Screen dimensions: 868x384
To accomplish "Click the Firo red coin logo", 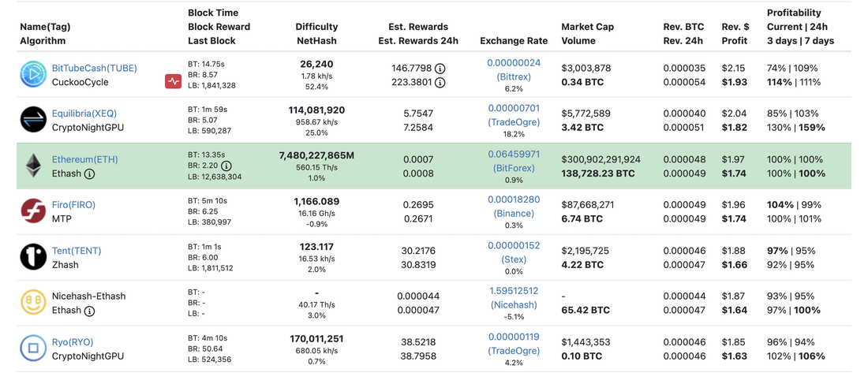I will coord(34,212).
